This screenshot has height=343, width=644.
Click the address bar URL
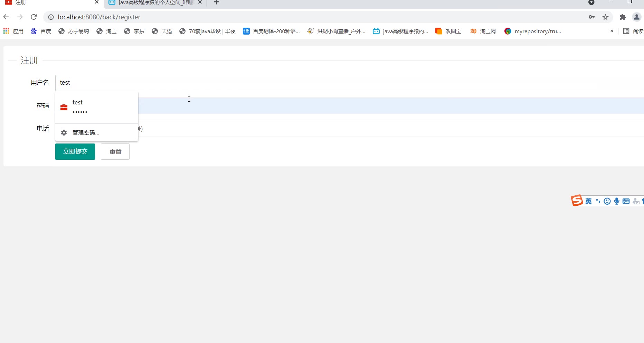coord(99,17)
